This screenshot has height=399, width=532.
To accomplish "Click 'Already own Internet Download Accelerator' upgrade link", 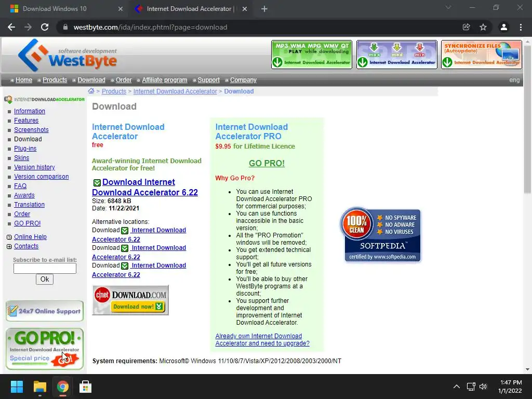I will click(x=262, y=340).
